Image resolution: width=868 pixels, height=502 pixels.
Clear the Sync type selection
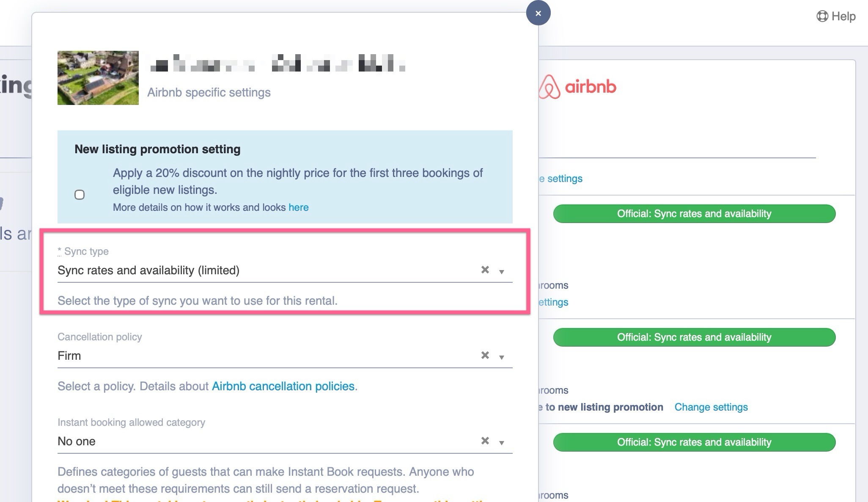[x=485, y=270]
